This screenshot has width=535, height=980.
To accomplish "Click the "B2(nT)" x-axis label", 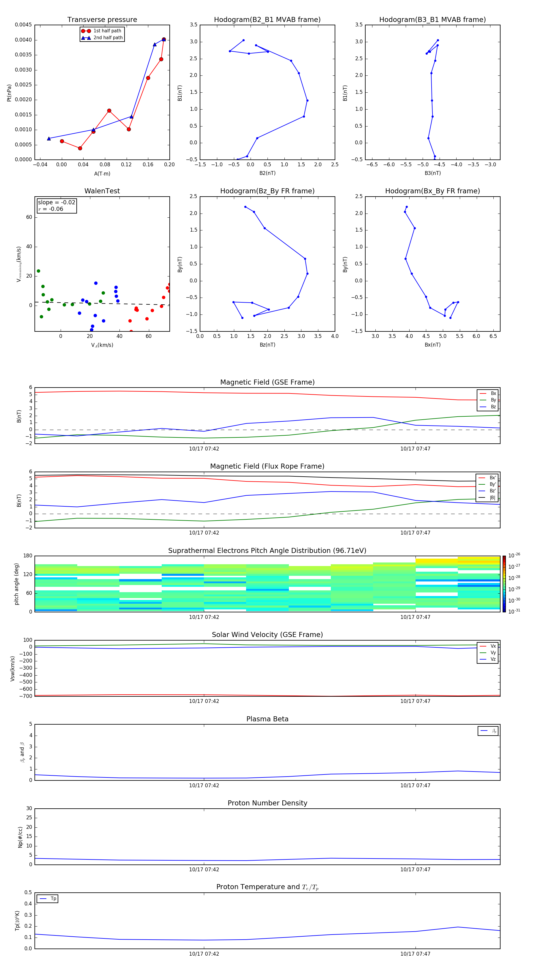I will (267, 173).
